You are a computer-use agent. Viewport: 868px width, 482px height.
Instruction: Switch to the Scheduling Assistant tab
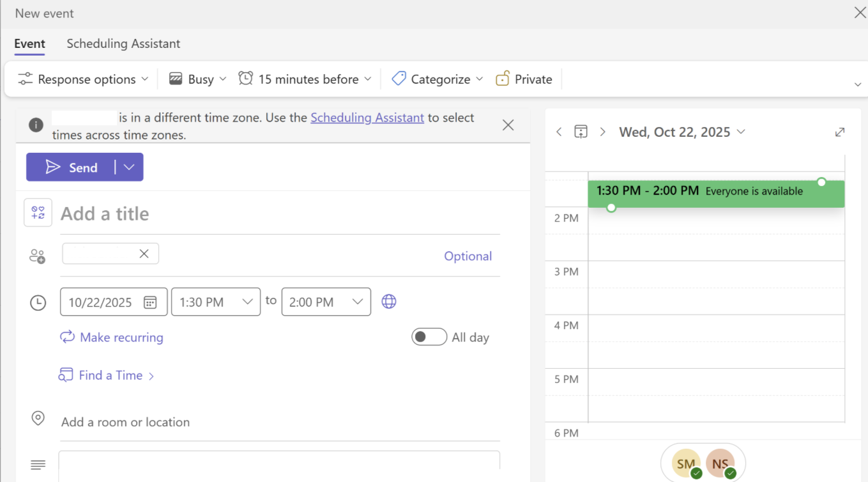123,43
